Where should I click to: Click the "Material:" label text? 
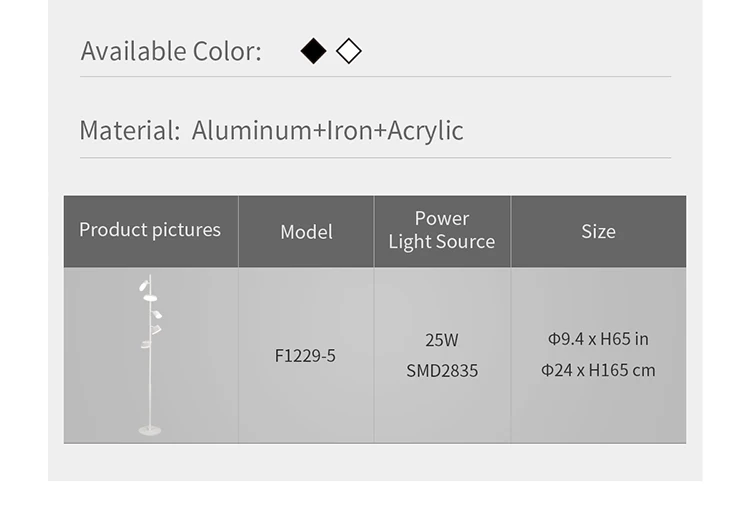pos(129,131)
